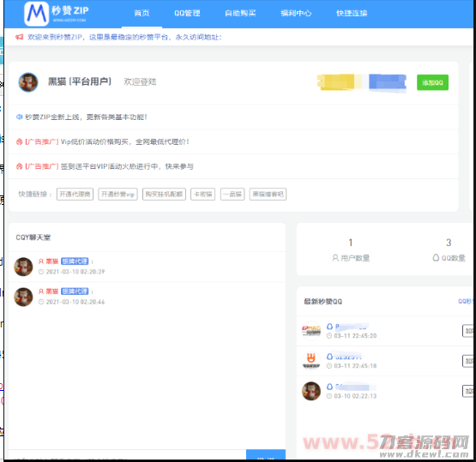Click the 一品猫 quick link
Image resolution: width=476 pixels, height=462 pixels.
[x=232, y=195]
